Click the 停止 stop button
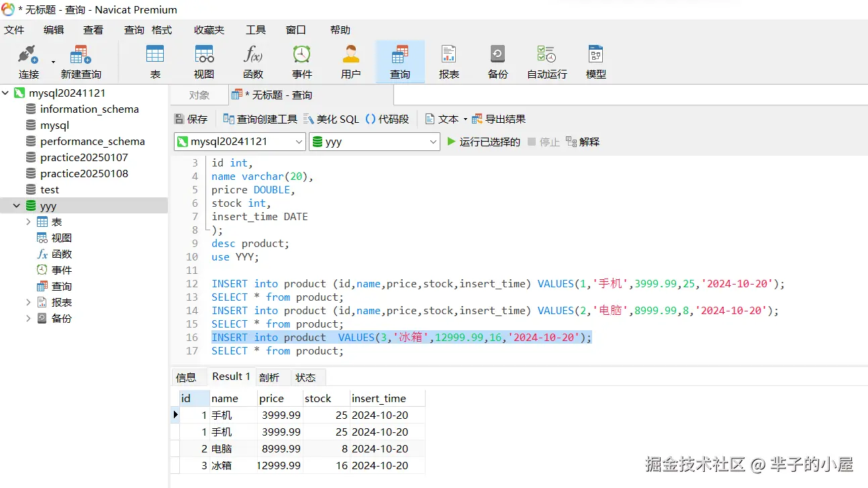The width and height of the screenshot is (868, 488). tap(543, 142)
